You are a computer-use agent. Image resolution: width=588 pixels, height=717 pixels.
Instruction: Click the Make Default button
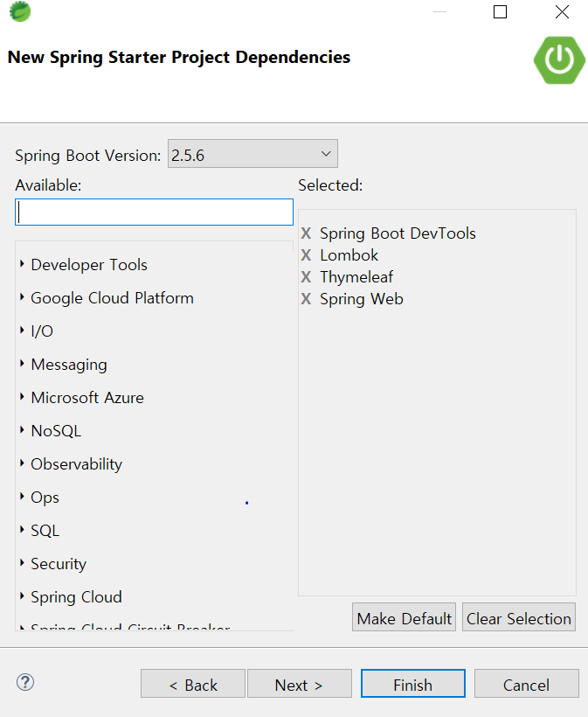pos(404,618)
